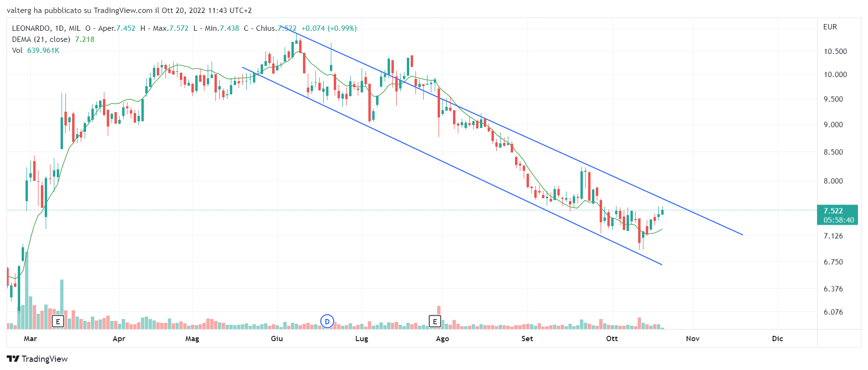Click the 9.500 price axis label

[833, 99]
